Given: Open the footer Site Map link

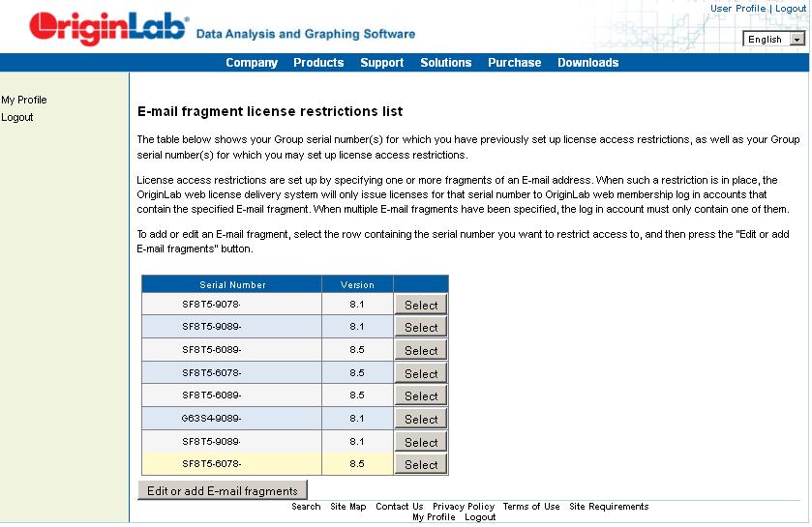Looking at the screenshot, I should coord(348,507).
